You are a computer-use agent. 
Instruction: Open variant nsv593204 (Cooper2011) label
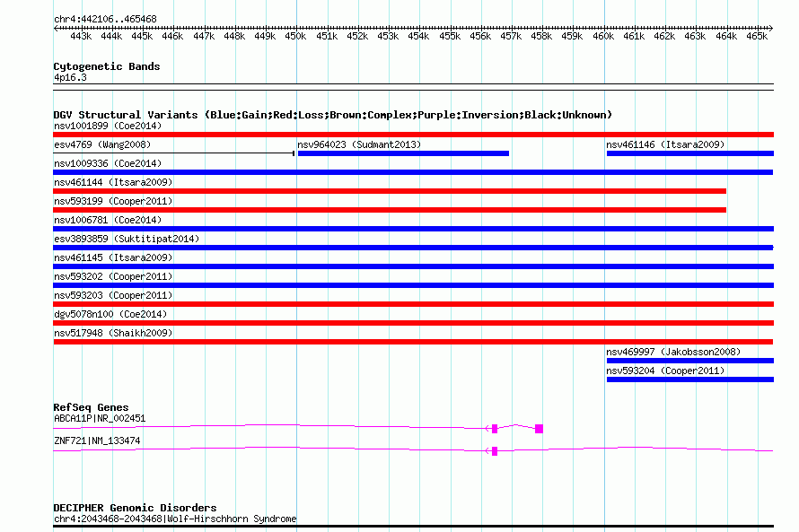coord(665,371)
